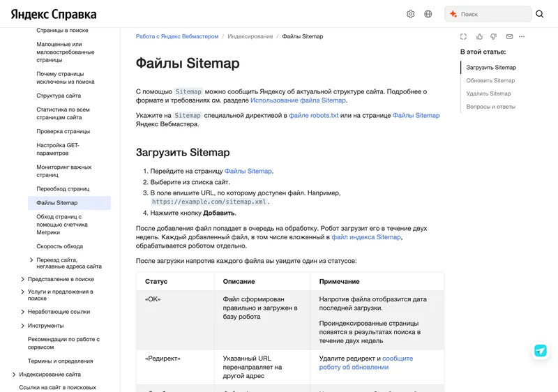The image size is (558, 392).
Task: Expand Индексирование сайта section
Action: 14,375
